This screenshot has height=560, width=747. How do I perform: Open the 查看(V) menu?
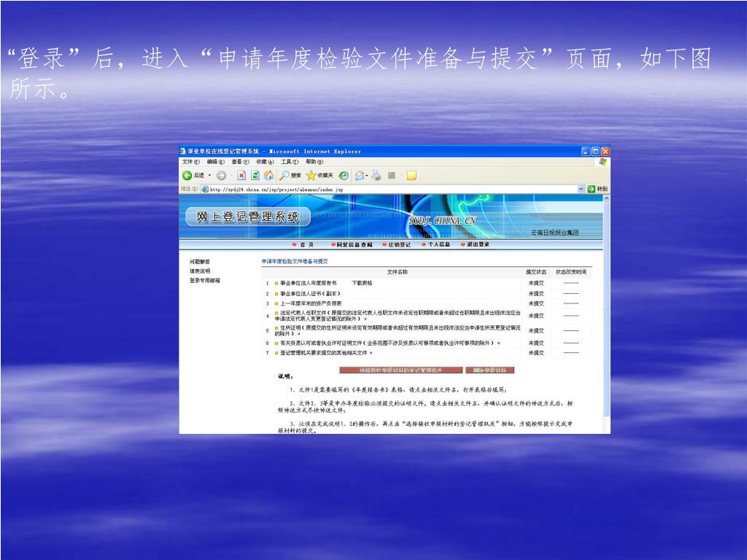coord(240,162)
